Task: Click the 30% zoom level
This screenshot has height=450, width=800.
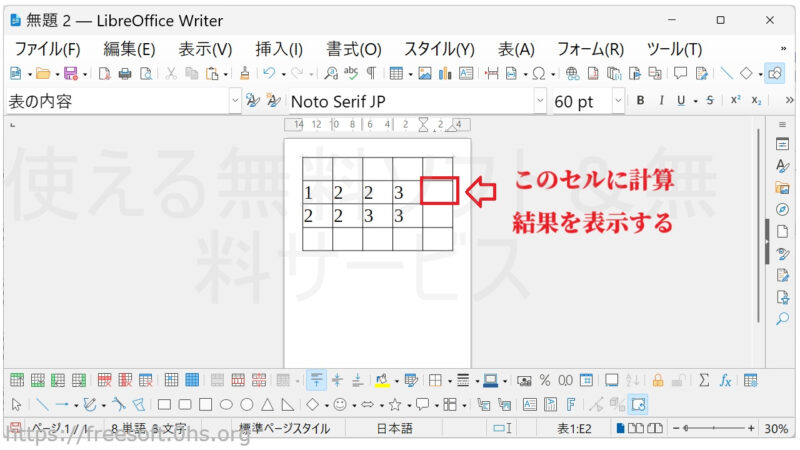Action: [776, 428]
